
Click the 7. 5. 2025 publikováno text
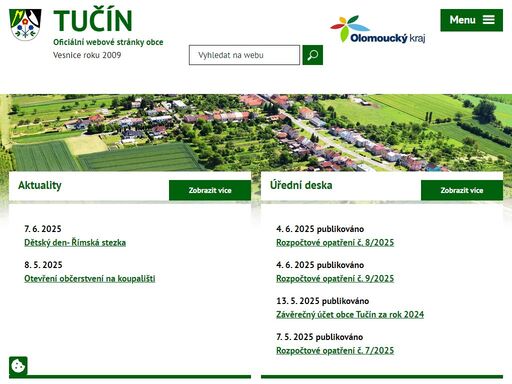[x=319, y=337]
